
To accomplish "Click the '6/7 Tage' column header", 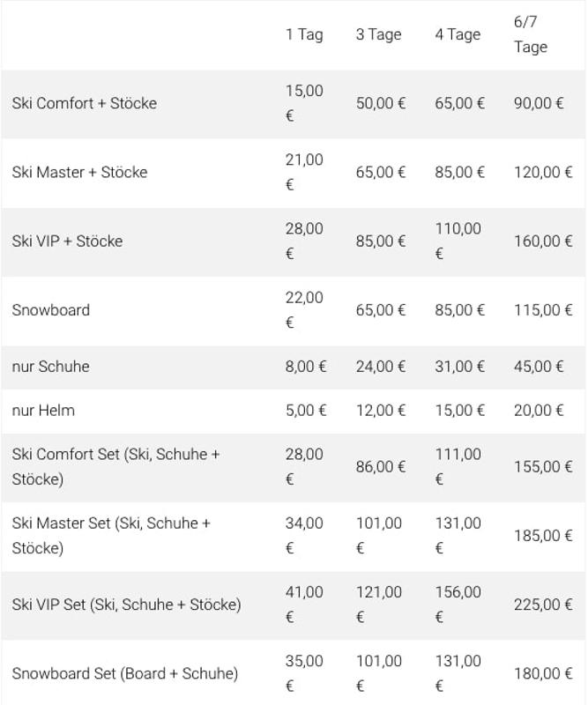I will click(531, 34).
